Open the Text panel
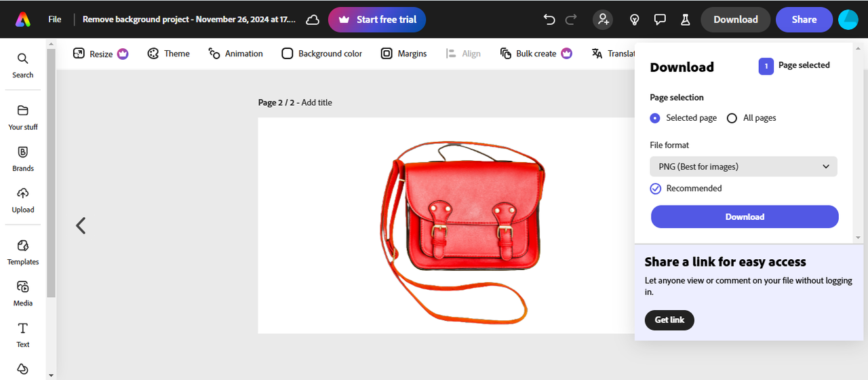Screen dimensions: 868x380 (x=23, y=335)
